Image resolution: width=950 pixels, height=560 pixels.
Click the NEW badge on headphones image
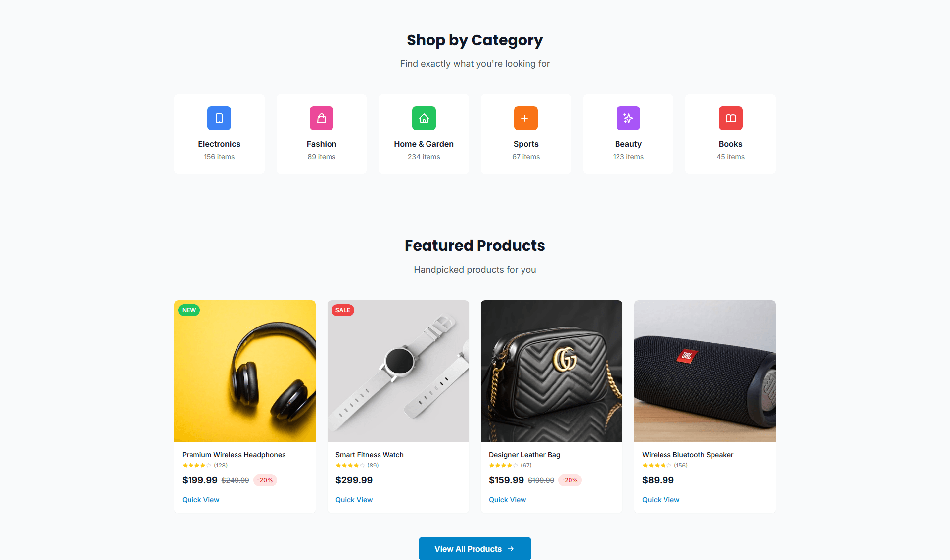point(189,310)
